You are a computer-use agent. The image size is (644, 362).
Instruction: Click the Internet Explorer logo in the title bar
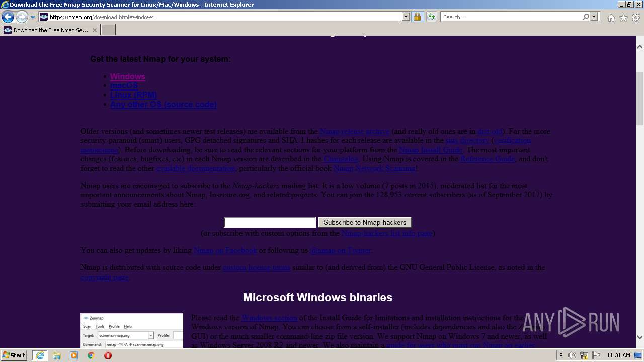pos(5,5)
